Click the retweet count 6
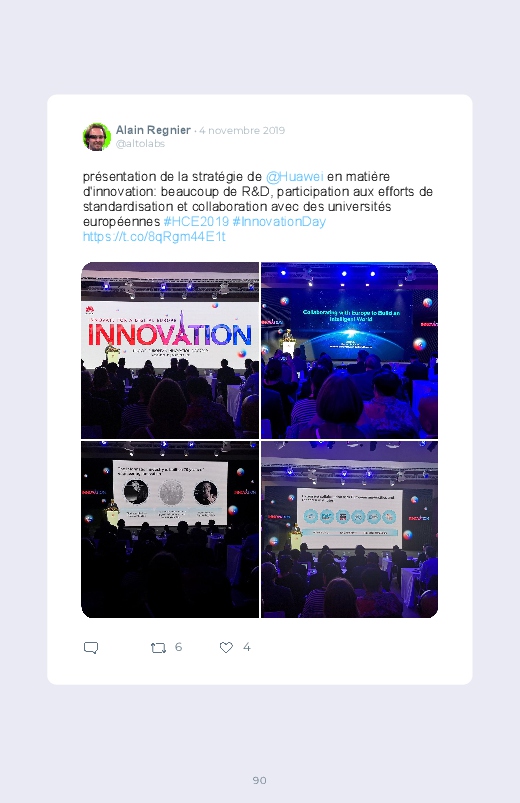 point(178,647)
